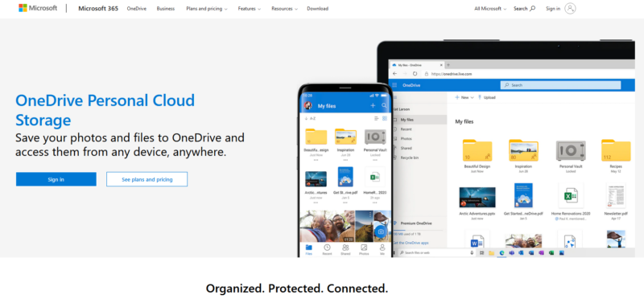Expand the New dropdown in OneDrive

(x=464, y=97)
